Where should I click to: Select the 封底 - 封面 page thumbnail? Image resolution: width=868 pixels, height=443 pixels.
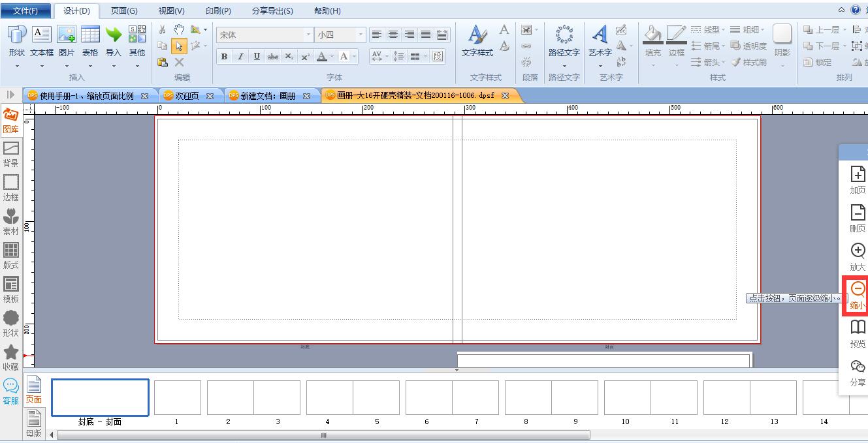point(101,397)
